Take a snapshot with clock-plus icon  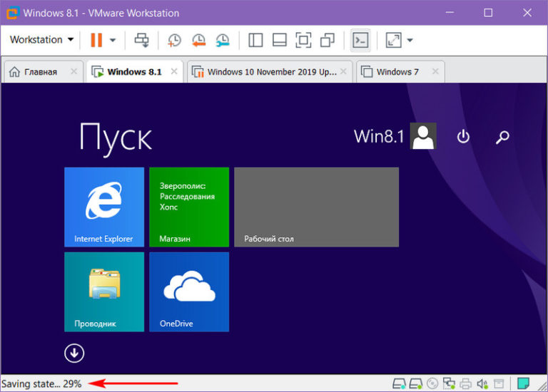click(x=174, y=40)
